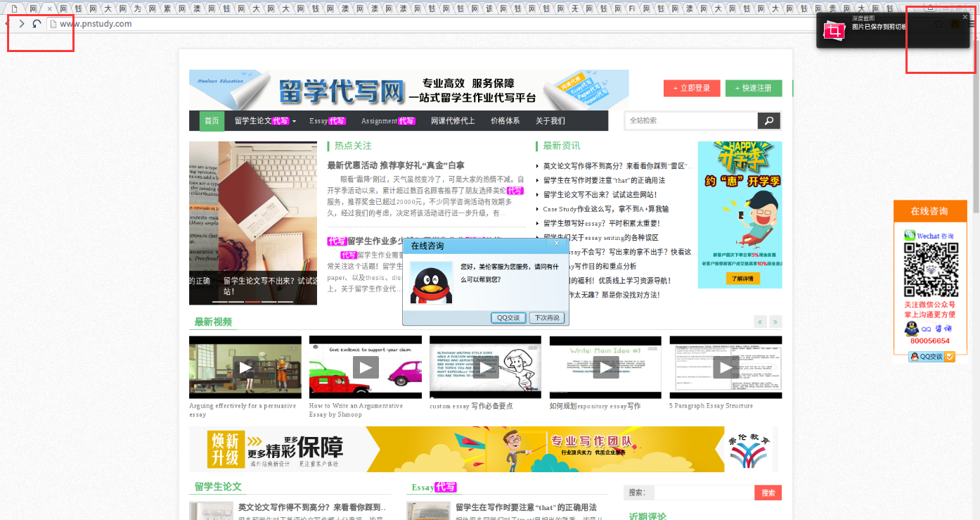Dismiss the screenshot saved notification
The image size is (980, 520).
coord(965,17)
